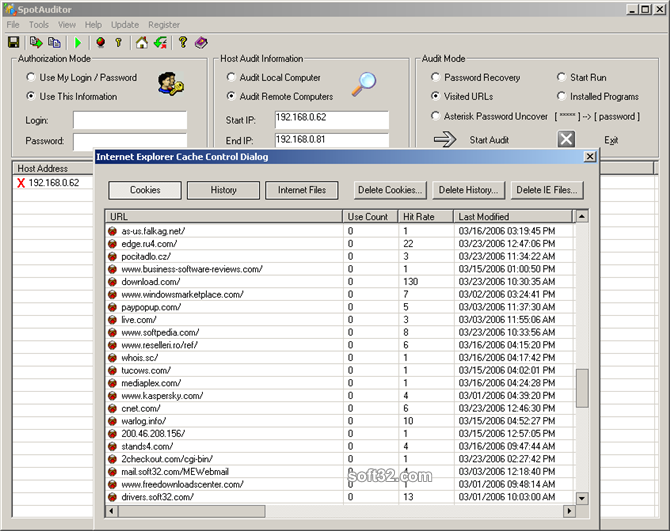Click the scroll down arrow of URL list
This screenshot has width=670, height=531.
pos(582,498)
